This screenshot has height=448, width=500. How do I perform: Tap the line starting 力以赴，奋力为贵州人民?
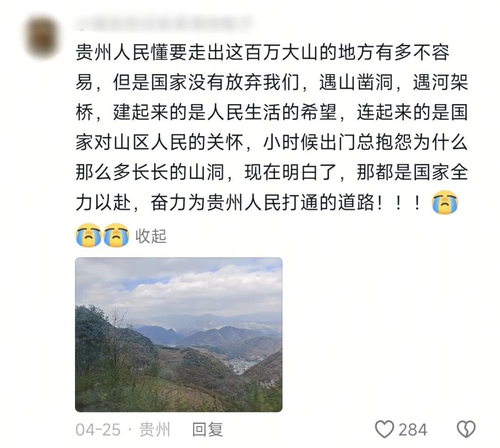(x=249, y=202)
